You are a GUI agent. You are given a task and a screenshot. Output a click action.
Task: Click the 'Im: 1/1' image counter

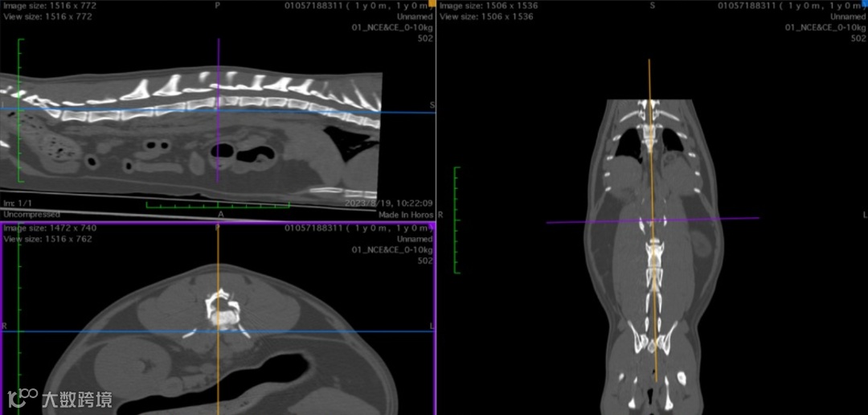tap(17, 203)
